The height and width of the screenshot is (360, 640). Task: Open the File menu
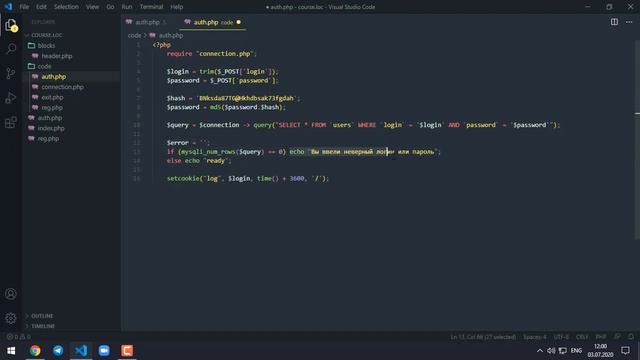pyautogui.click(x=24, y=7)
